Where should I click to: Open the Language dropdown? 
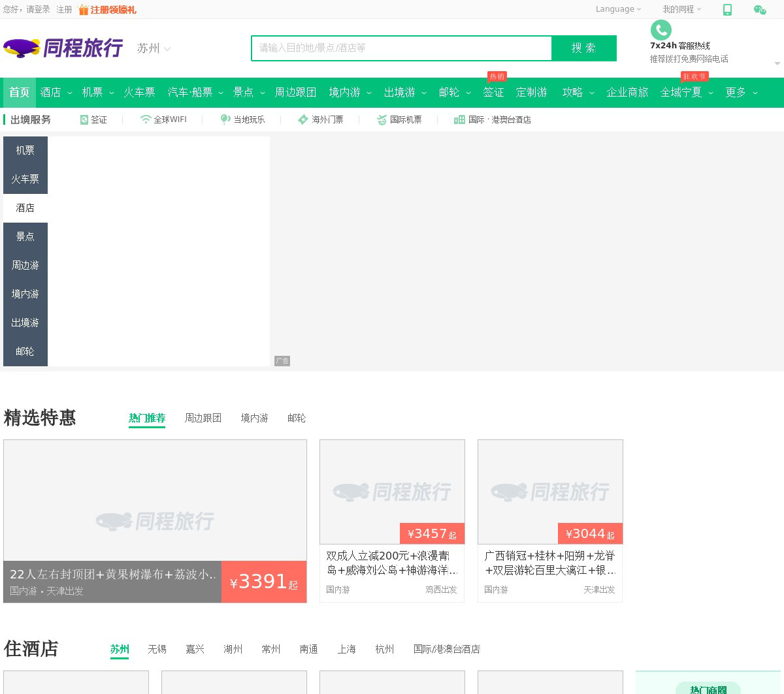(x=618, y=9)
